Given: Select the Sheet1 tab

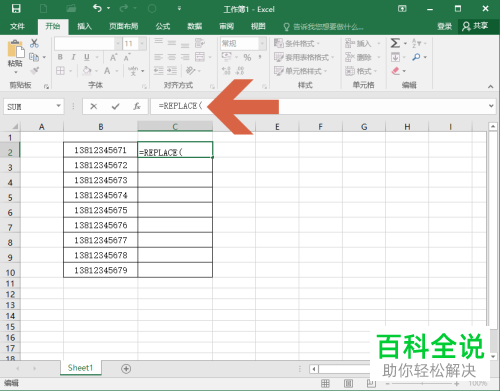Looking at the screenshot, I should (x=80, y=368).
